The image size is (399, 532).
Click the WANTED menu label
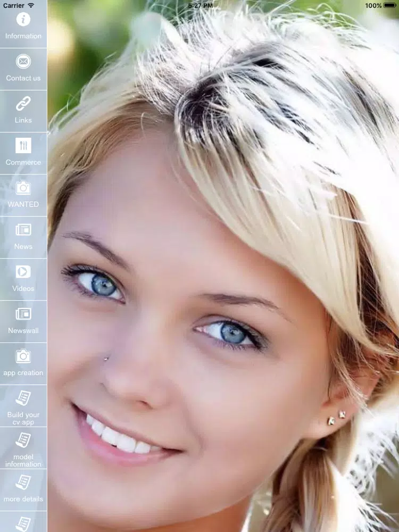tap(23, 204)
